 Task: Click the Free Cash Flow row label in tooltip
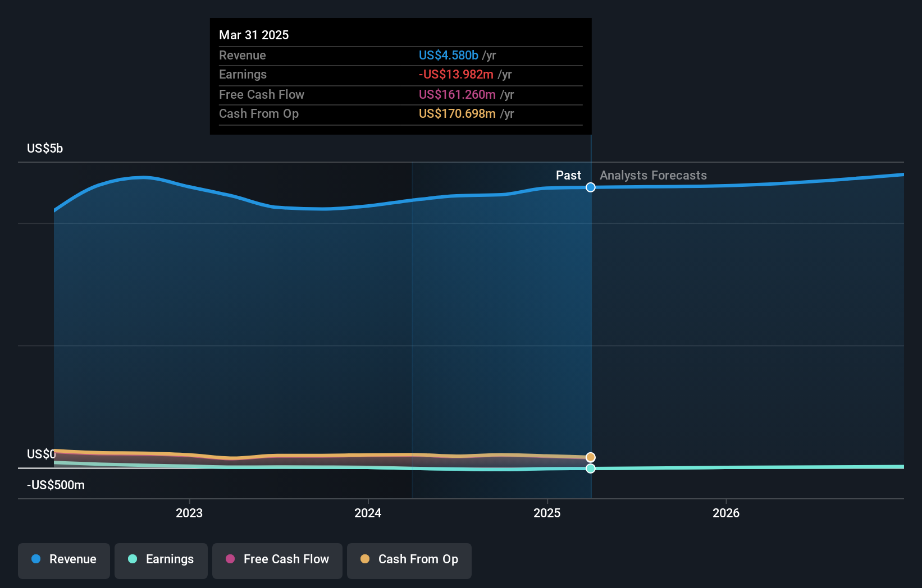(262, 94)
